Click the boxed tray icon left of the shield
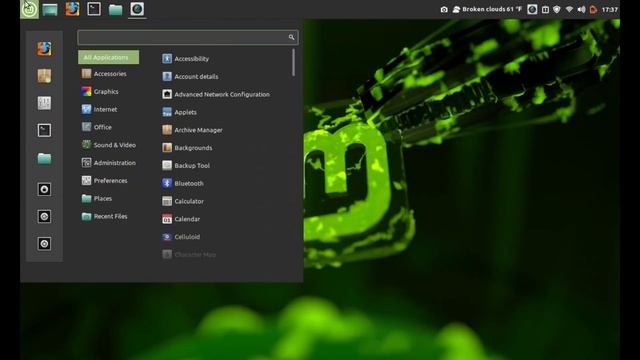 545,9
